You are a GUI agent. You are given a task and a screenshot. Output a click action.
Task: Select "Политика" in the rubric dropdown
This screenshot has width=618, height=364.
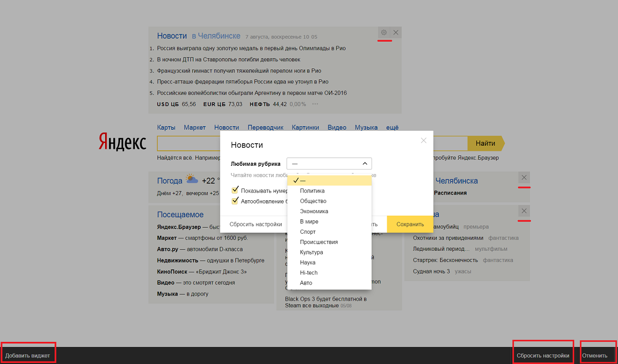312,190
